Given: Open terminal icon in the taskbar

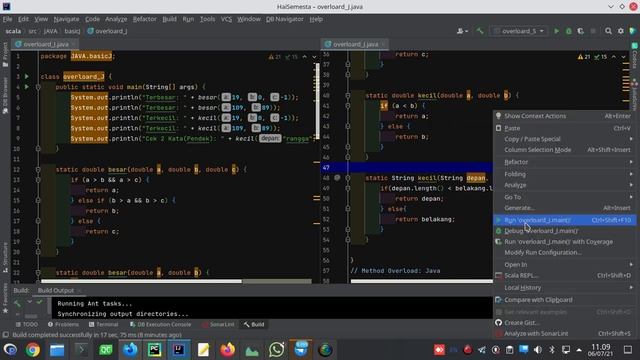Looking at the screenshot, I should (x=82, y=350).
